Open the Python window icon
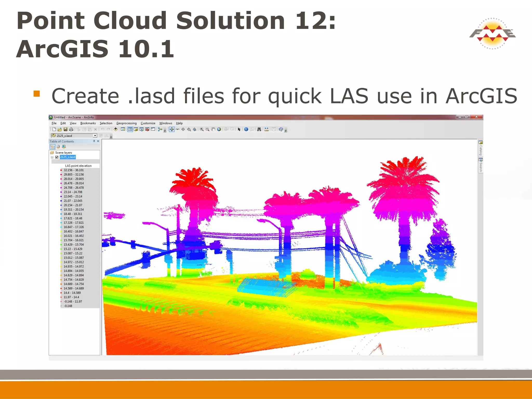 click(153, 129)
